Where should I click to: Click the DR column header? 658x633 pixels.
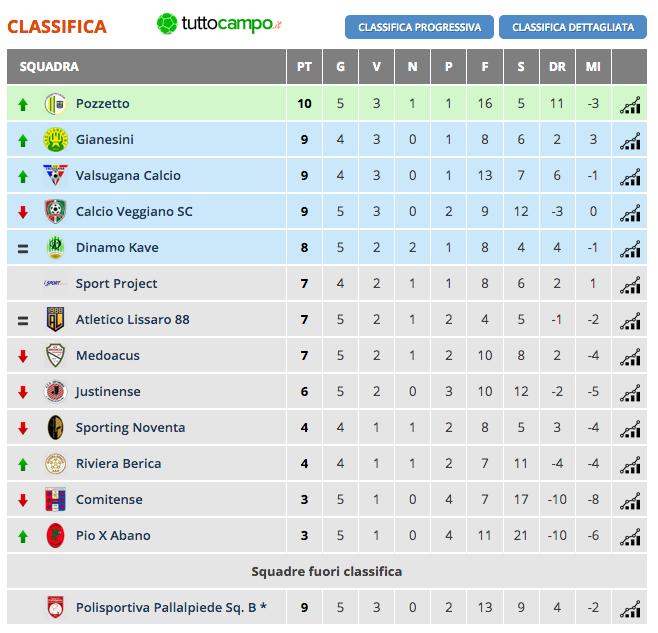[x=557, y=67]
